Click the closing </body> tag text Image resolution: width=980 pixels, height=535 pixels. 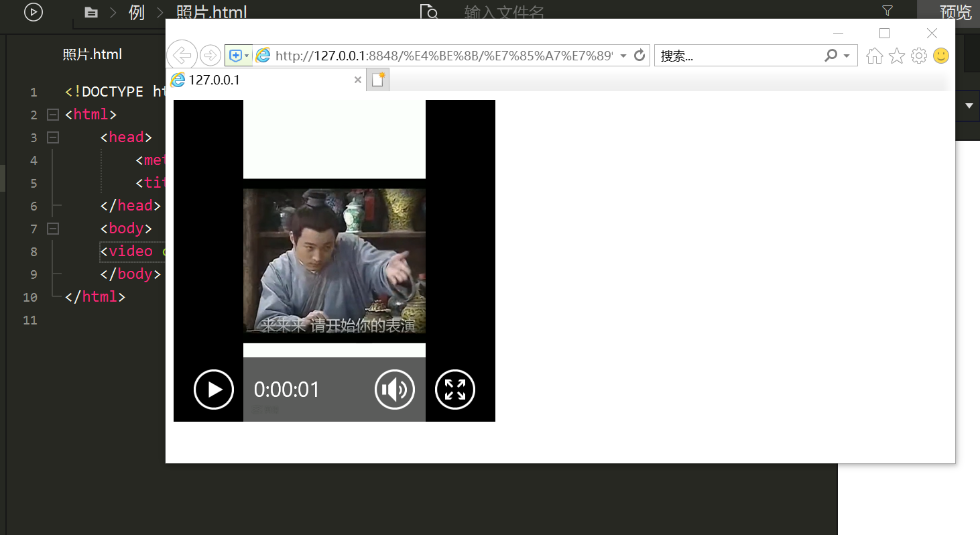[x=131, y=274]
